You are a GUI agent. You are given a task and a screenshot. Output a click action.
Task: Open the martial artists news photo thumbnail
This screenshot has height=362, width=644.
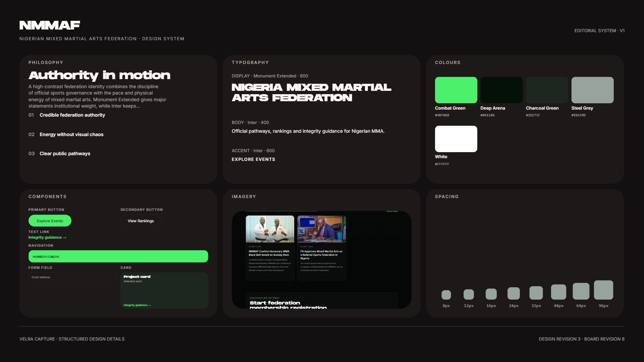coord(270,229)
